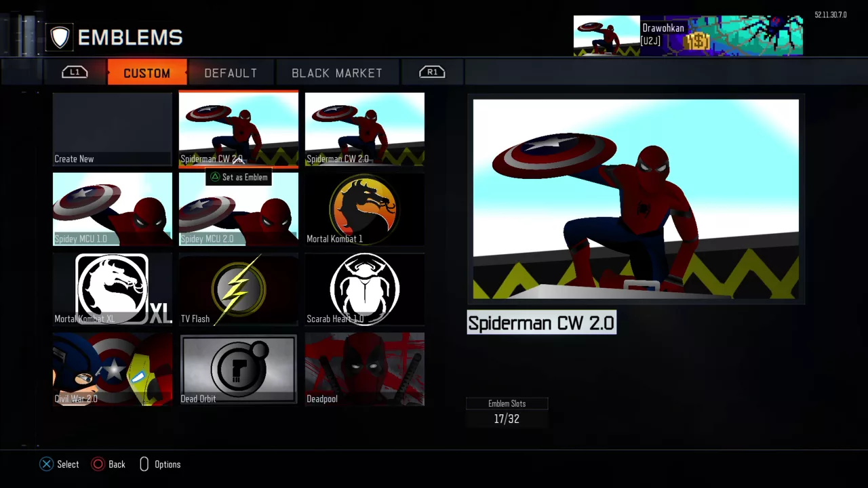Click the version number 52.11.30.7.0
868x488 pixels.
831,15
